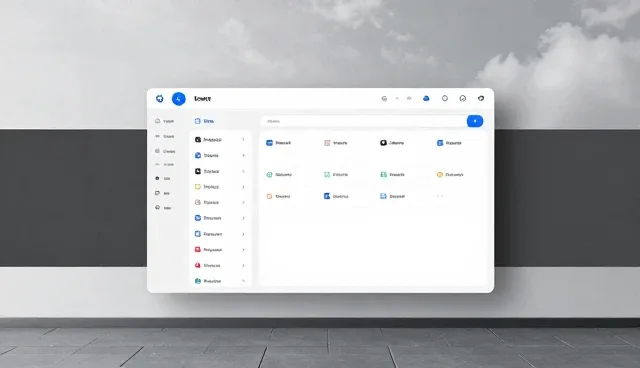Open the gray outlined icon category row
This screenshot has height=368, width=640.
pyautogui.click(x=220, y=202)
